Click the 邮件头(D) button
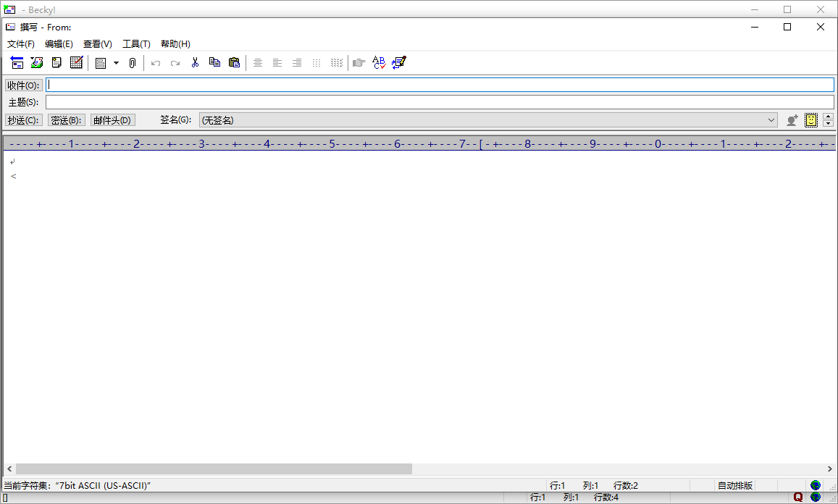The width and height of the screenshot is (838, 504). click(112, 120)
